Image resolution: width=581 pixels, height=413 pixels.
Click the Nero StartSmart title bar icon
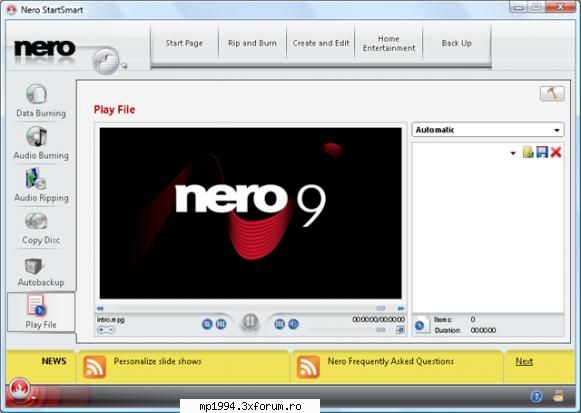click(x=12, y=10)
